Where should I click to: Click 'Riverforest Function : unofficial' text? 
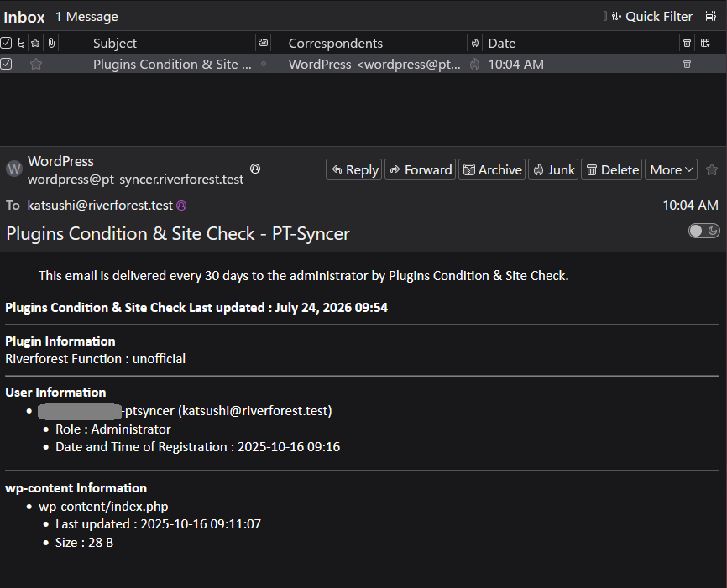pyautogui.click(x=95, y=359)
